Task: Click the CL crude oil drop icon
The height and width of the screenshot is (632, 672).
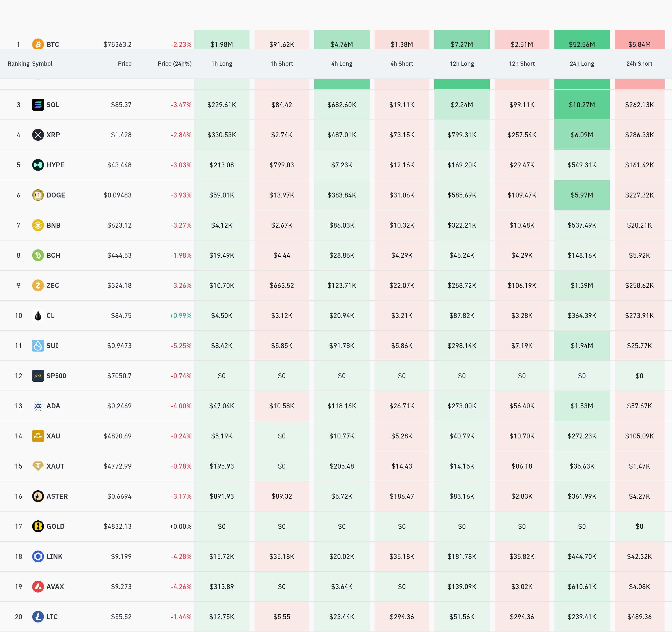Action: coord(38,316)
